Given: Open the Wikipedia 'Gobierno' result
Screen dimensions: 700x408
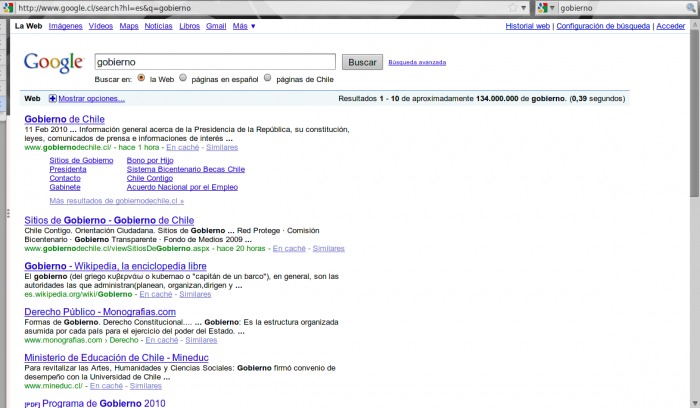Looking at the screenshot, I should point(116,266).
